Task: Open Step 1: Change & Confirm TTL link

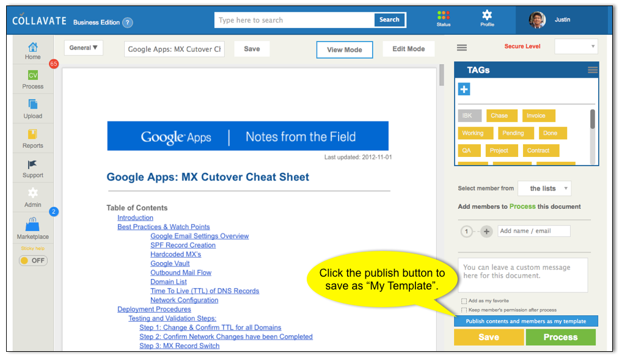Action: (x=210, y=327)
